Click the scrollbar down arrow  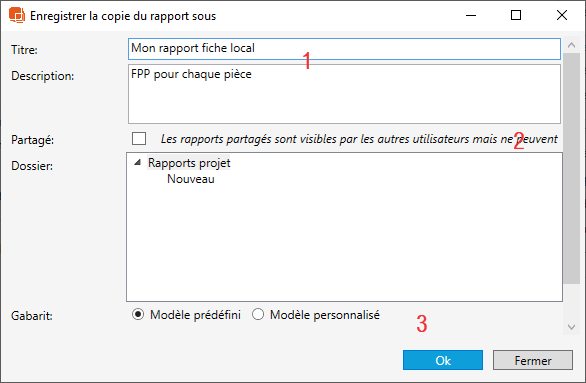pos(571,327)
